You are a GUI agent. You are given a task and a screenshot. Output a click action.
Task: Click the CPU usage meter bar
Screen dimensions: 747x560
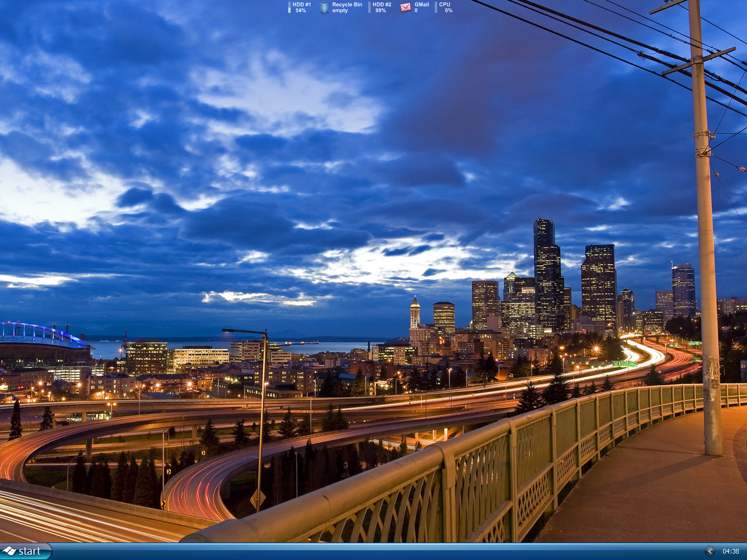(x=436, y=7)
